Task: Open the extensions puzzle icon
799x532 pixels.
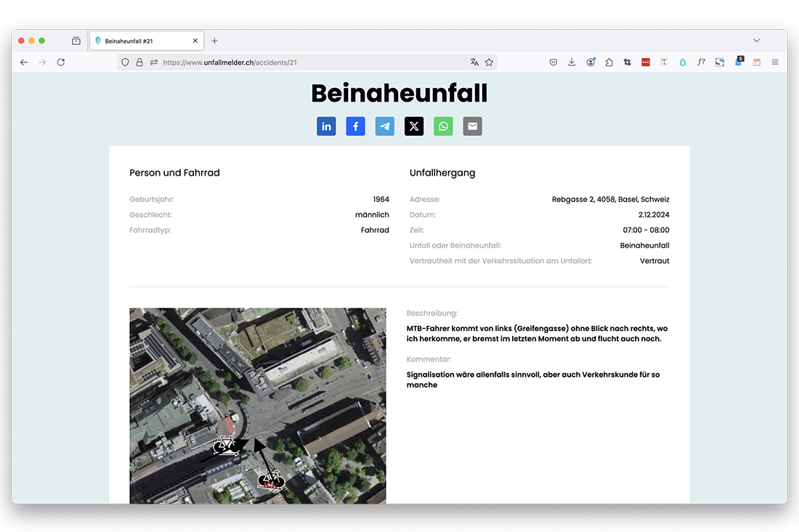Action: tap(609, 62)
